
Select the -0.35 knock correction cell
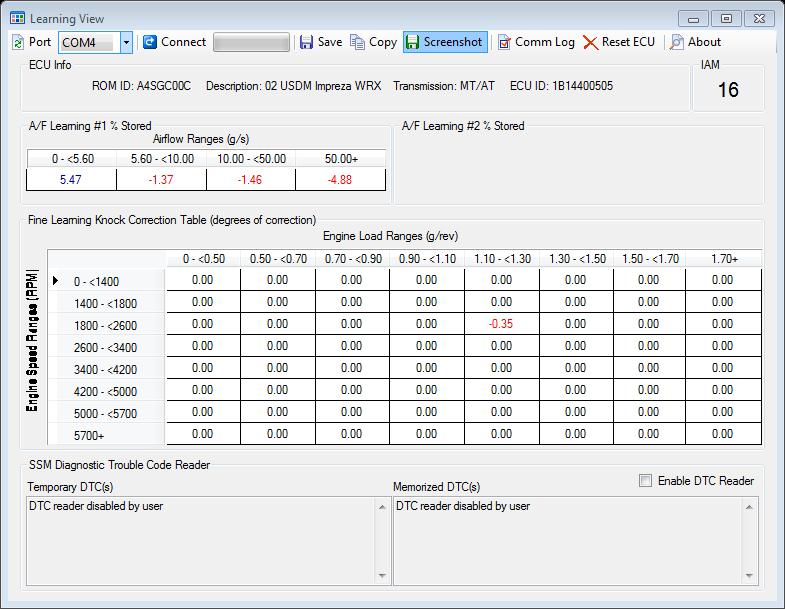click(x=501, y=324)
